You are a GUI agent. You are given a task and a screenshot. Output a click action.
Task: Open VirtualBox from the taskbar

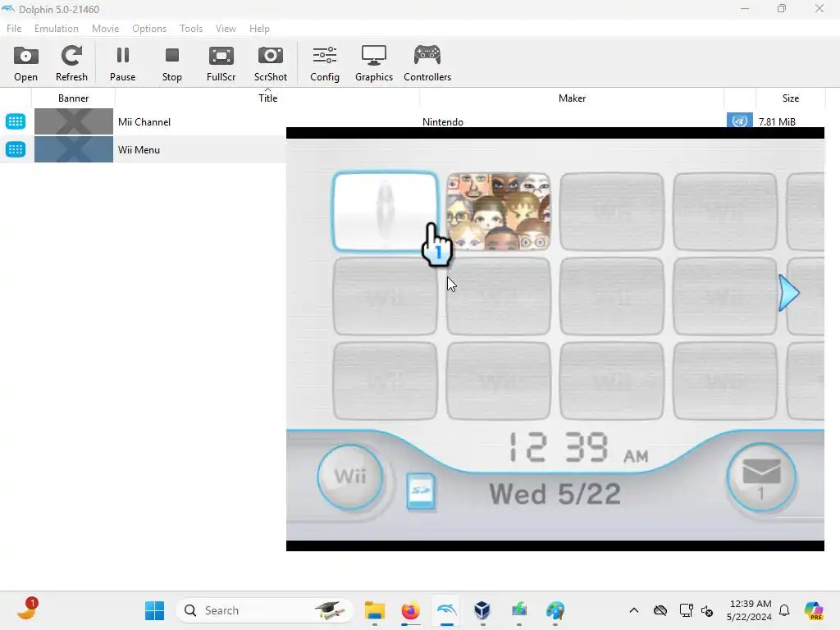click(x=482, y=610)
